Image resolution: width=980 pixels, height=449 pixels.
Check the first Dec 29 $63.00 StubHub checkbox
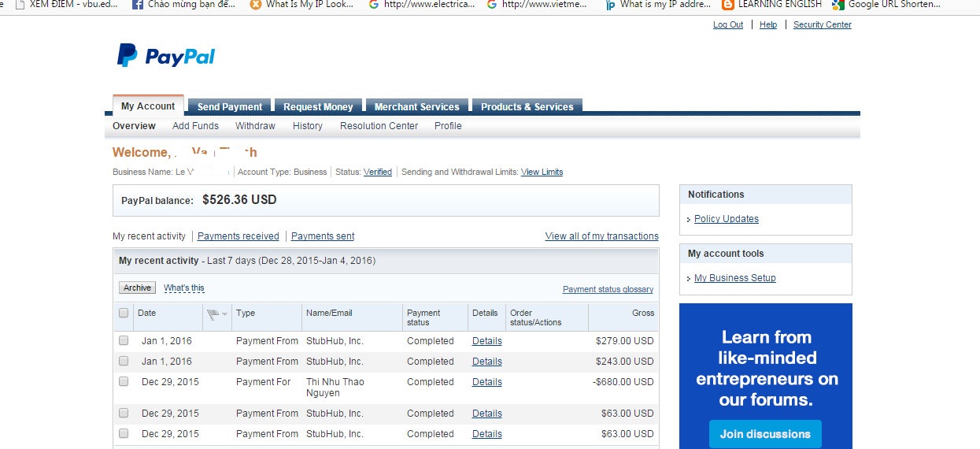(124, 414)
